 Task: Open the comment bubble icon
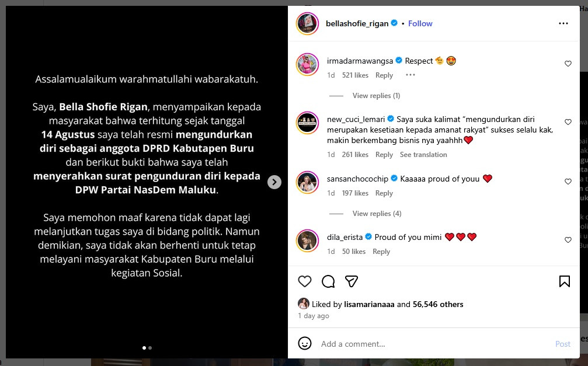click(328, 281)
